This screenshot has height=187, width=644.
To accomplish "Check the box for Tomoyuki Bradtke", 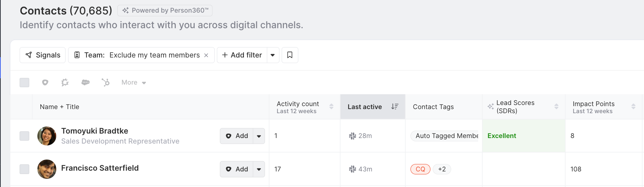I will tap(24, 136).
